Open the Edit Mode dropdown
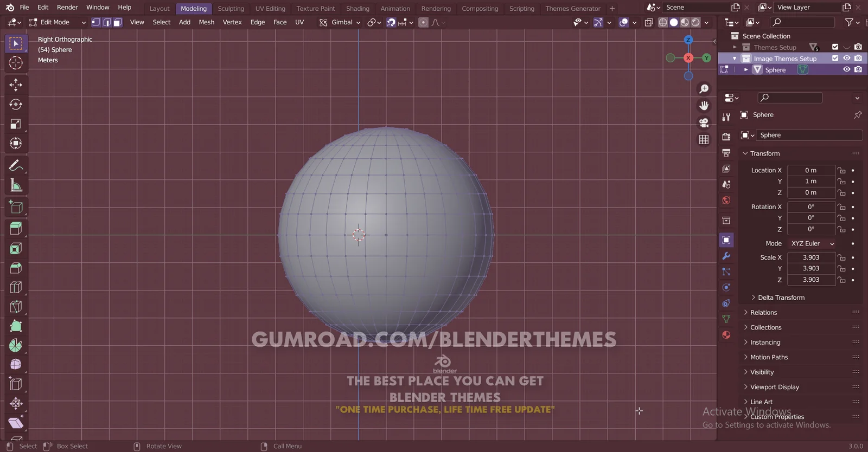The width and height of the screenshot is (868, 452). tap(57, 22)
